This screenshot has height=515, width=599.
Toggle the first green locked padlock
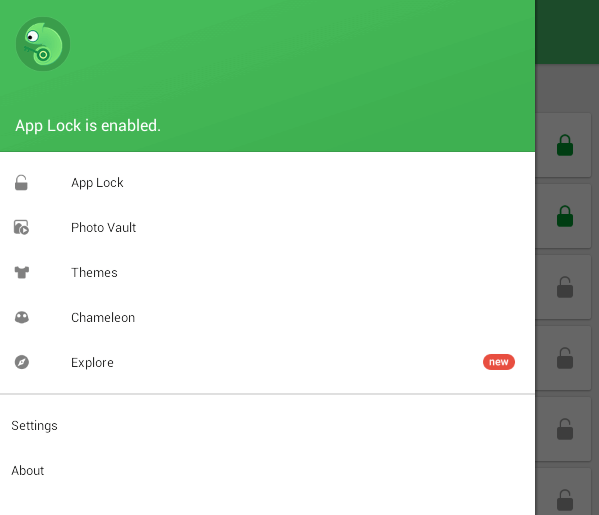tap(565, 145)
